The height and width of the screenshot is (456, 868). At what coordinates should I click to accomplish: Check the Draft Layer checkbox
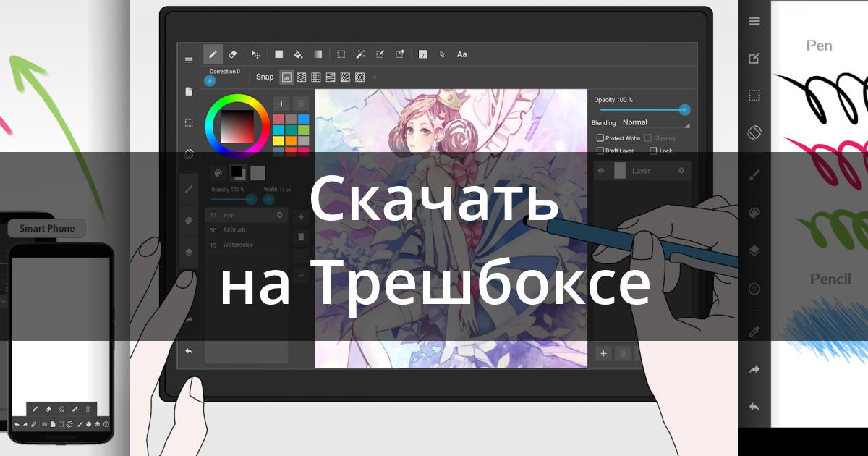pyautogui.click(x=600, y=151)
